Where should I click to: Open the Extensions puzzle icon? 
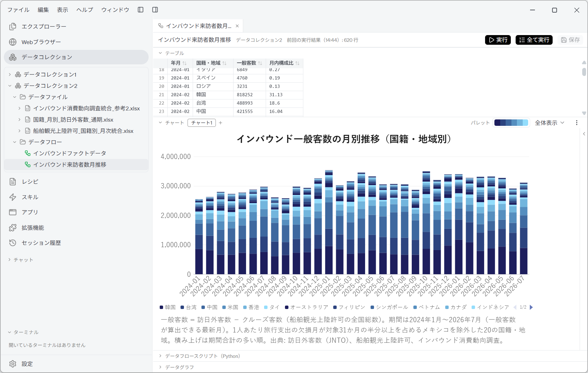(13, 228)
